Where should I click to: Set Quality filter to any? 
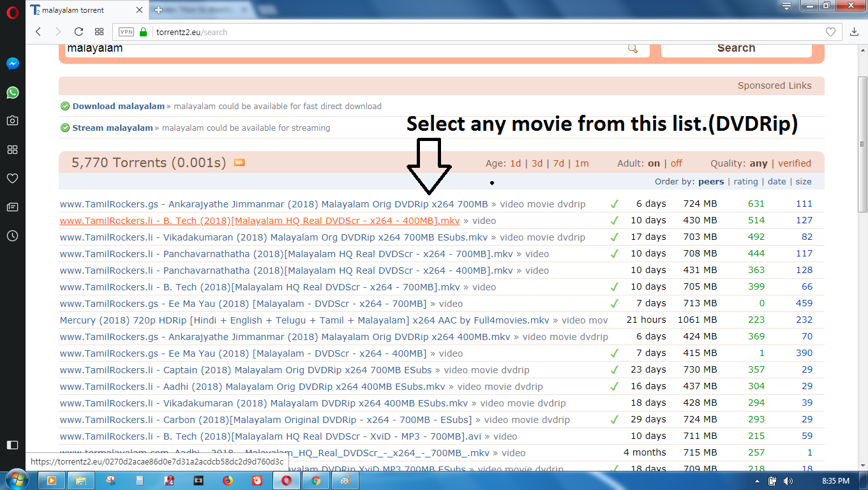[758, 163]
